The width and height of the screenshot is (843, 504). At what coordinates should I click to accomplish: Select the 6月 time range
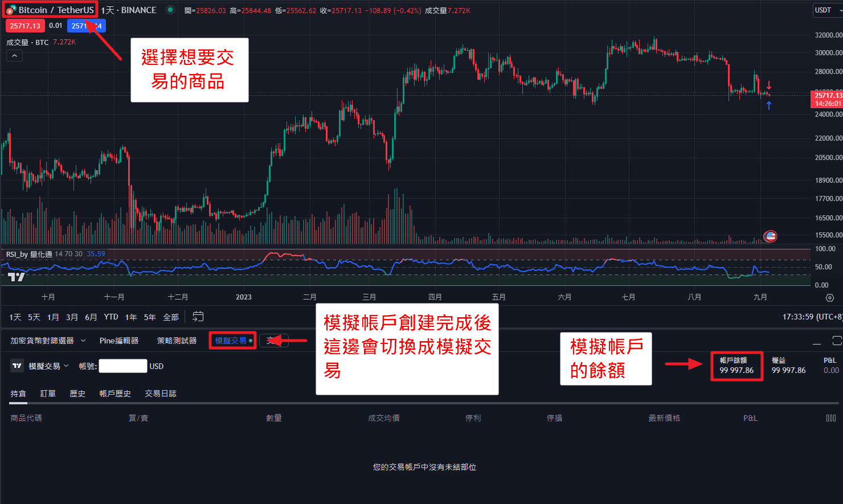coord(91,317)
